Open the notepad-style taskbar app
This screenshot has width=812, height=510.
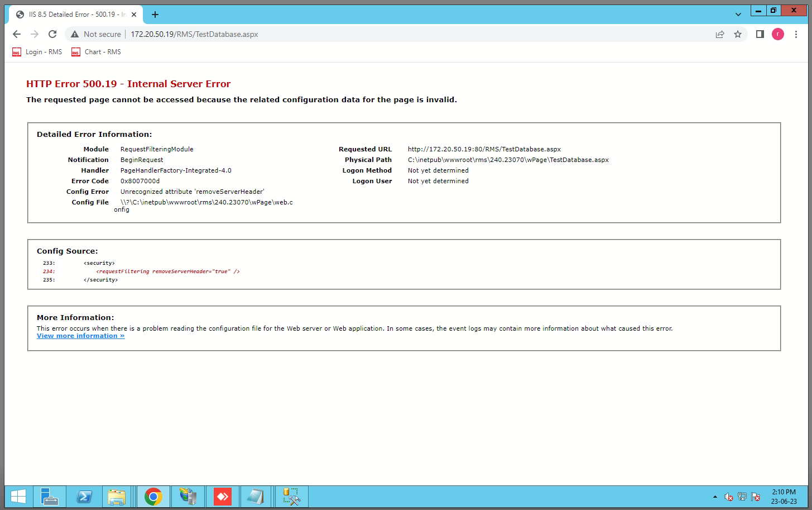coord(256,497)
